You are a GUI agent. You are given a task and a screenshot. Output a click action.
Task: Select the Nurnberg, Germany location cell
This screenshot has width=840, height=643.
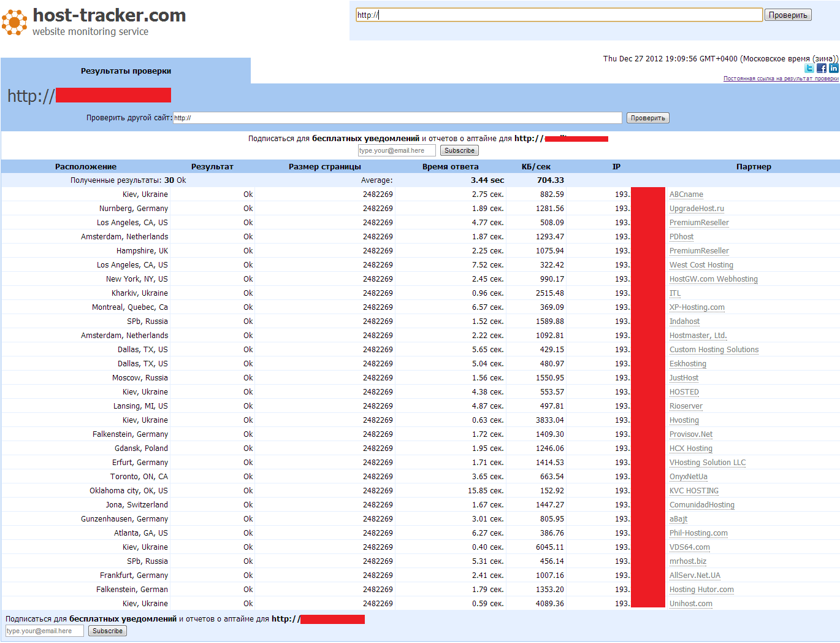[x=134, y=209]
